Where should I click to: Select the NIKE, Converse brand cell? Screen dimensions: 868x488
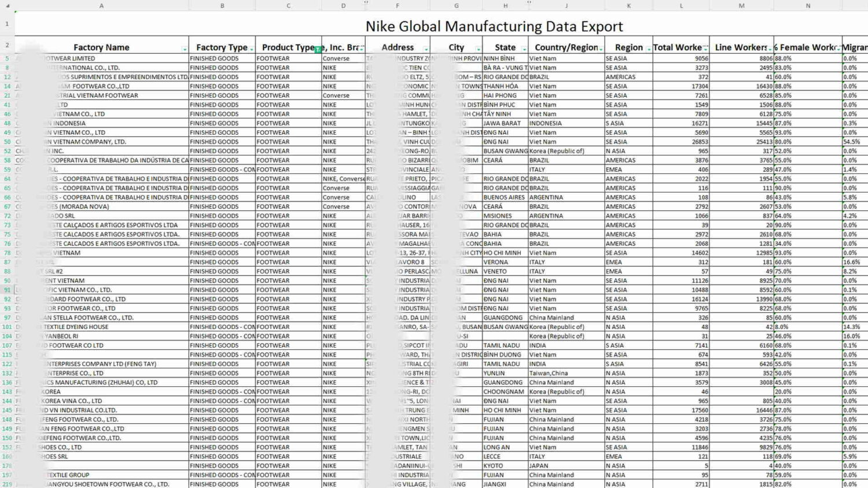tap(344, 179)
